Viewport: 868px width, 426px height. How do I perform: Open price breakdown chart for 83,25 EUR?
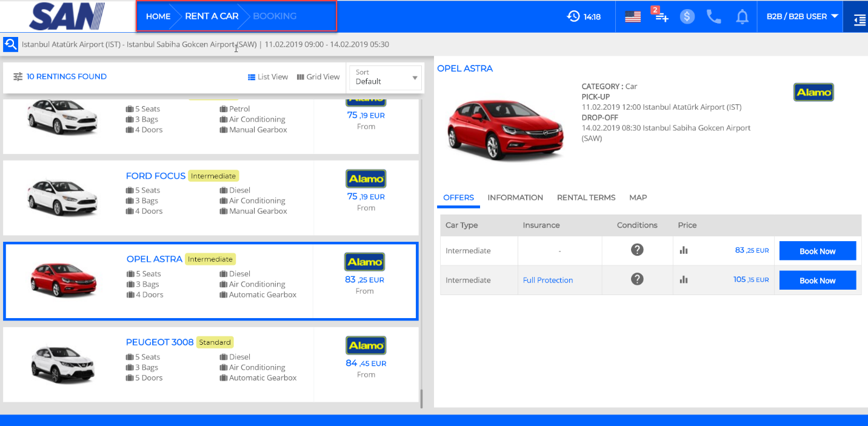coord(684,250)
